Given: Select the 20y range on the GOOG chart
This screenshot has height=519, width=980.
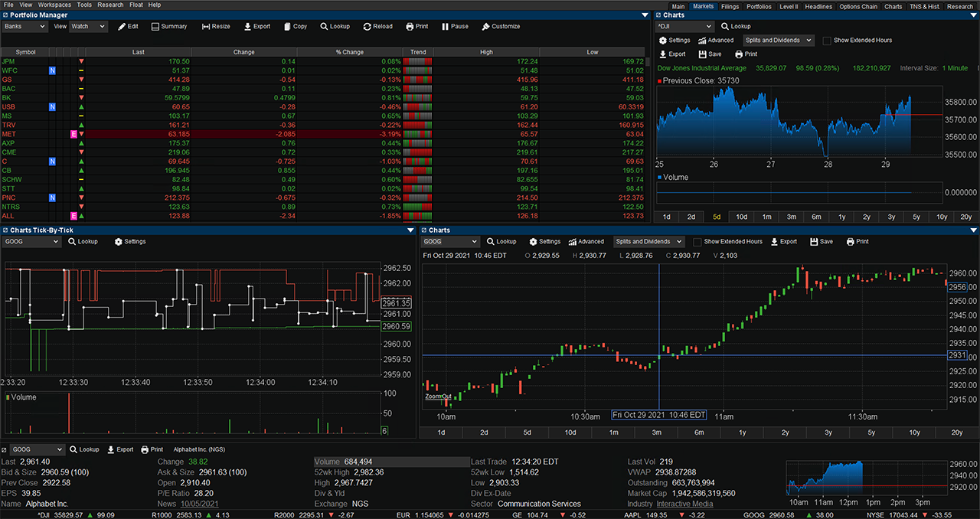Looking at the screenshot, I should [957, 432].
